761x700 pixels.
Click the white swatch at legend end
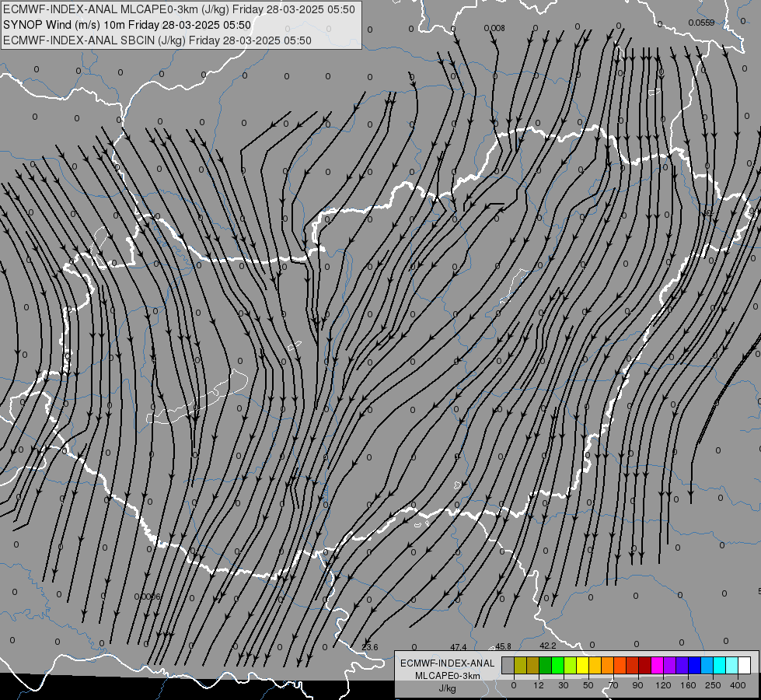745,665
